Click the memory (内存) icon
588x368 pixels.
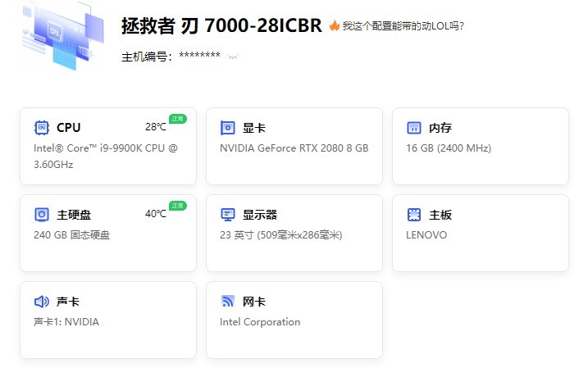tap(414, 127)
